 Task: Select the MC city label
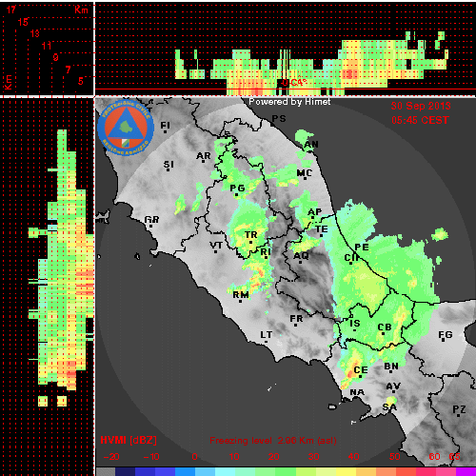pos(305,173)
